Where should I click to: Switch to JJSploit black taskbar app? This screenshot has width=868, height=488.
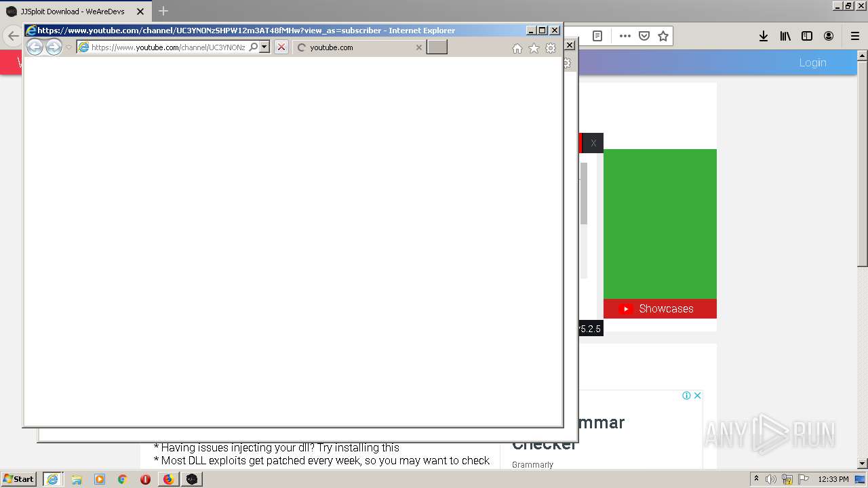pos(192,479)
